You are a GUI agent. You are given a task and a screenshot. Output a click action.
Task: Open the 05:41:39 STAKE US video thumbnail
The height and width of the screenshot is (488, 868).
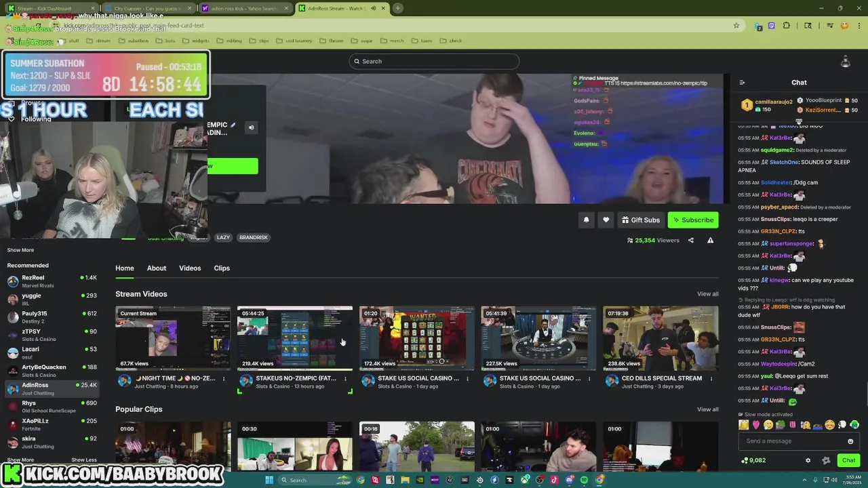pyautogui.click(x=538, y=338)
